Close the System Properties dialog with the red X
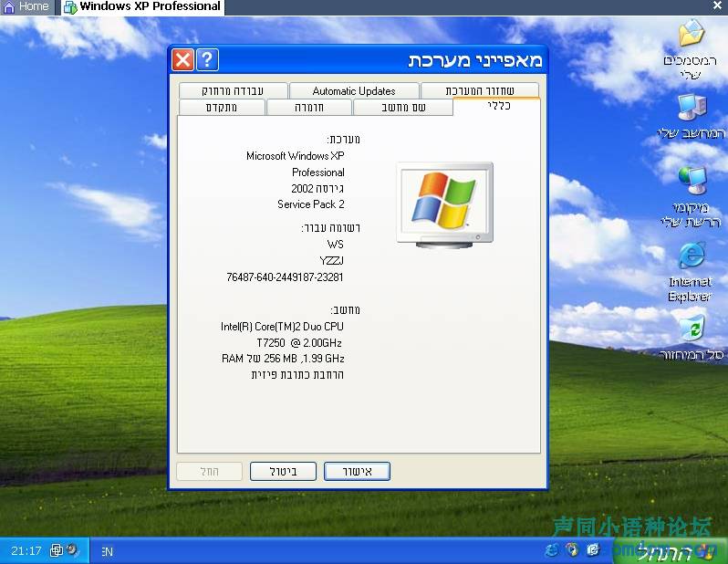 [x=183, y=60]
